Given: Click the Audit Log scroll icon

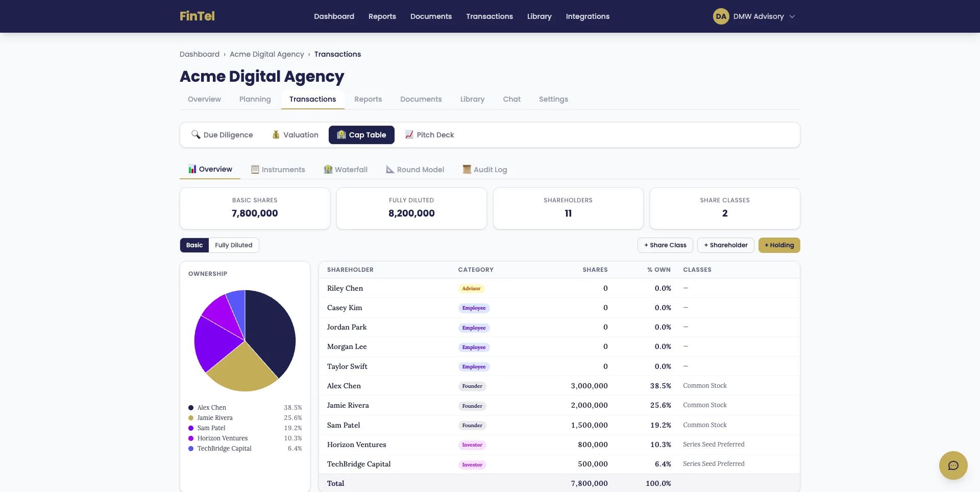Looking at the screenshot, I should 467,170.
